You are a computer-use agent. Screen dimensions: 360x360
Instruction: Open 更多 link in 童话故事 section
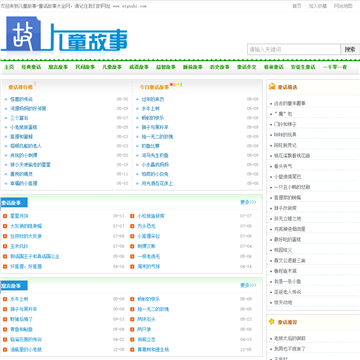[x=248, y=202]
